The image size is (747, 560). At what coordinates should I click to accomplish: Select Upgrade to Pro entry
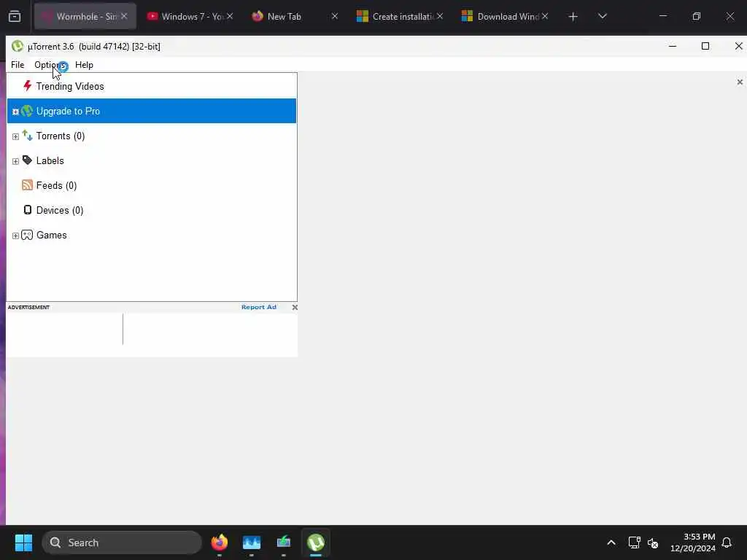point(152,111)
